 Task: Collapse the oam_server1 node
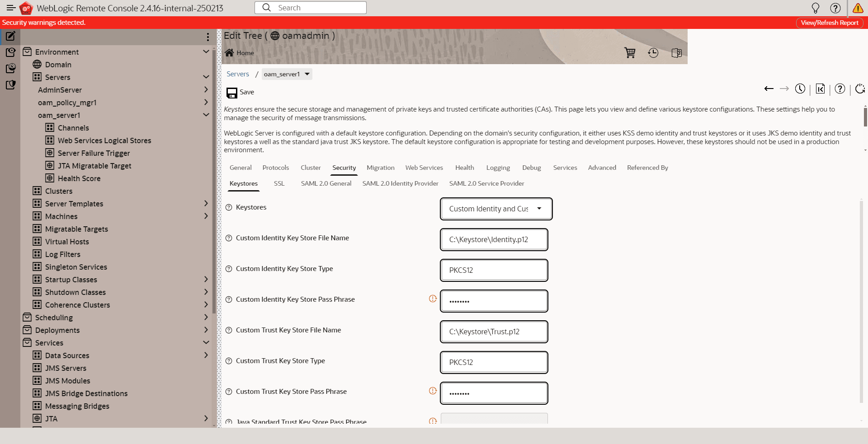(206, 115)
